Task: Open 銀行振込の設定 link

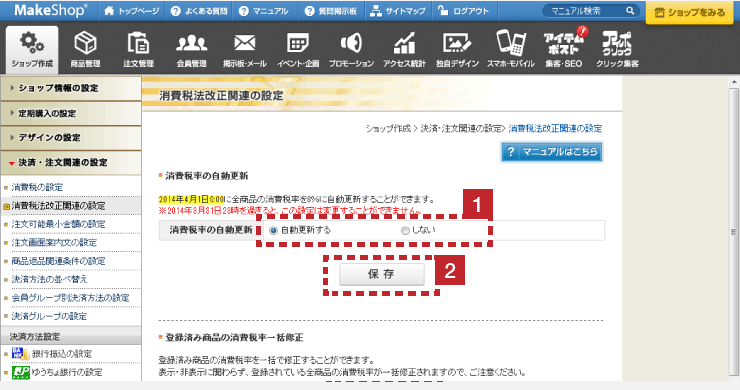Action: tap(62, 354)
